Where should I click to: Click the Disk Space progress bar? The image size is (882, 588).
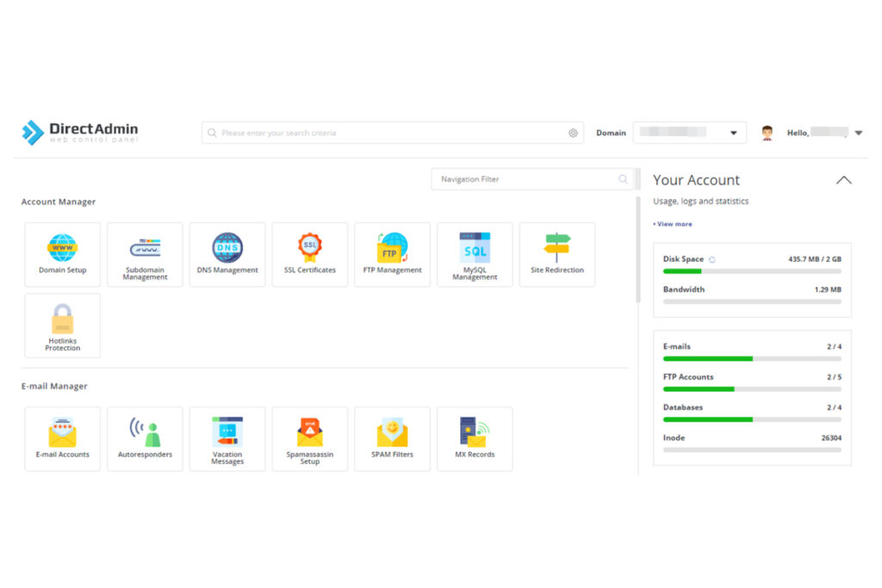tap(752, 271)
